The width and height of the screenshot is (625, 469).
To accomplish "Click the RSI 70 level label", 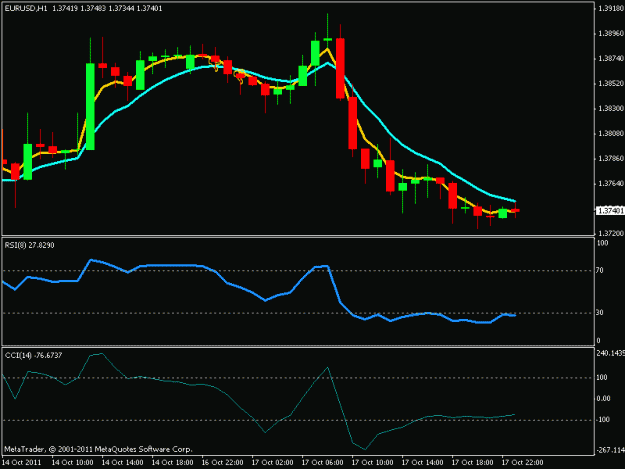I will click(x=599, y=271).
